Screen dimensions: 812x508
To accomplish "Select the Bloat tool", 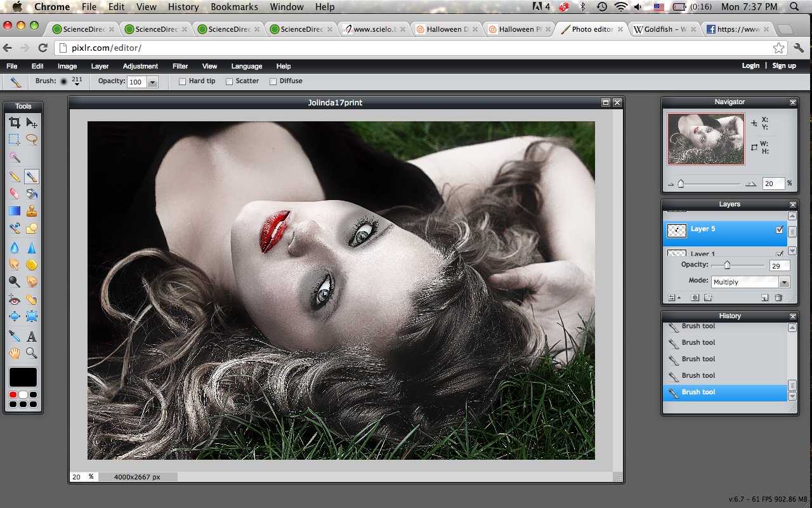I will point(15,316).
